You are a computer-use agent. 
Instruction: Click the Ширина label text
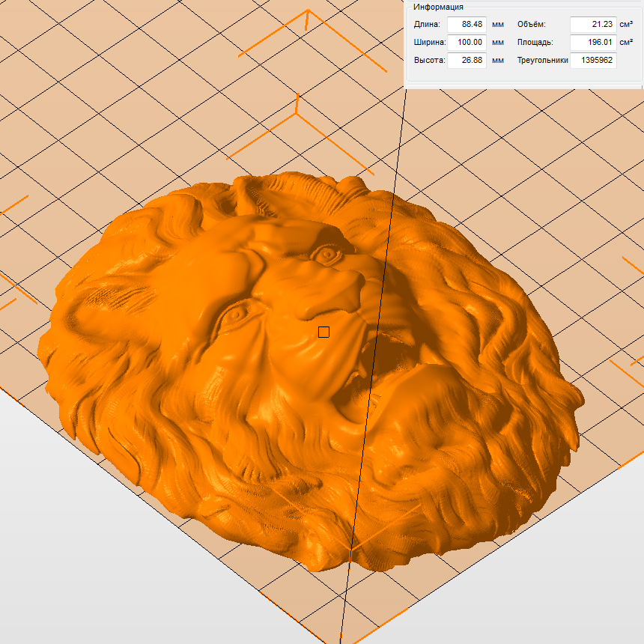[x=430, y=43]
